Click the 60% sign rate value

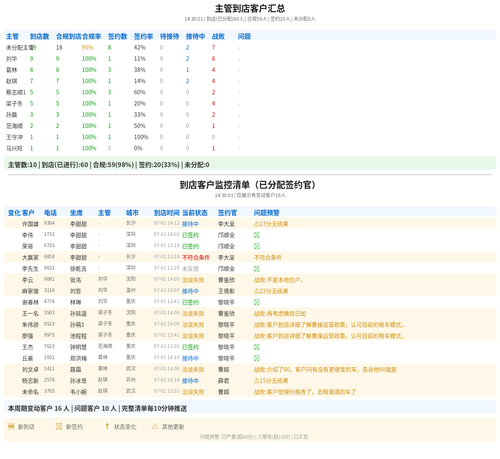coord(140,92)
